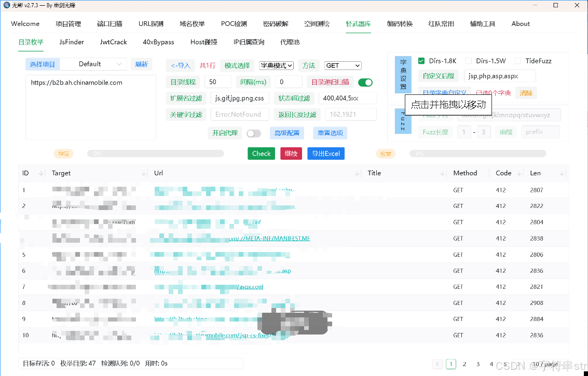Screen dimensions: 588x376
Task: Turn on the 开启代理 proxy switch
Action: point(254,133)
